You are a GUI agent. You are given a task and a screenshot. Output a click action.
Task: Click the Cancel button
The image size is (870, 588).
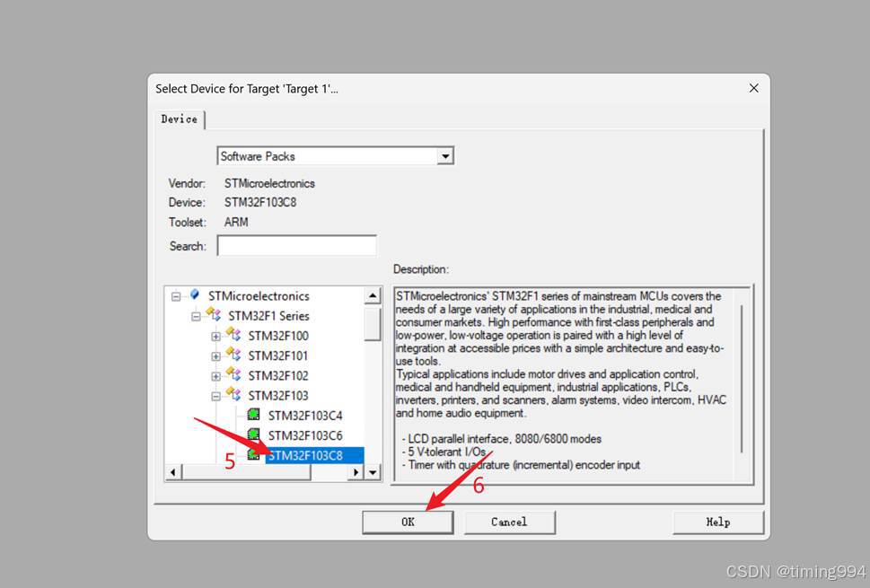click(509, 522)
